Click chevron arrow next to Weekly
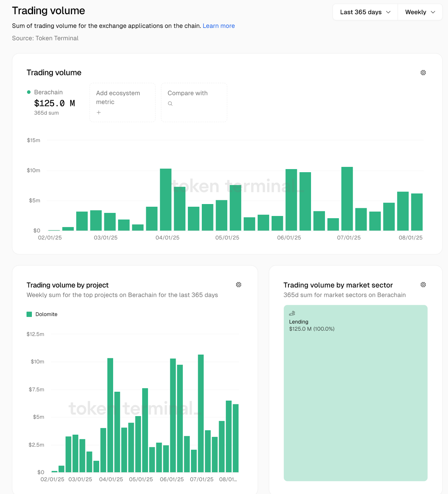 point(433,12)
